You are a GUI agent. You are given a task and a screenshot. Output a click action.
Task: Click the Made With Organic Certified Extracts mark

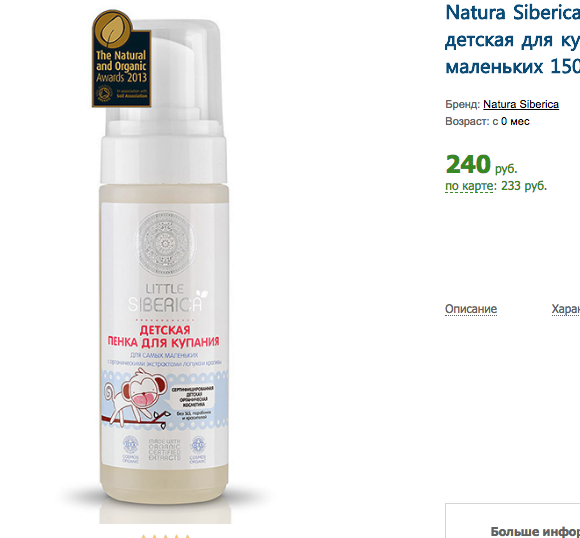164,450
